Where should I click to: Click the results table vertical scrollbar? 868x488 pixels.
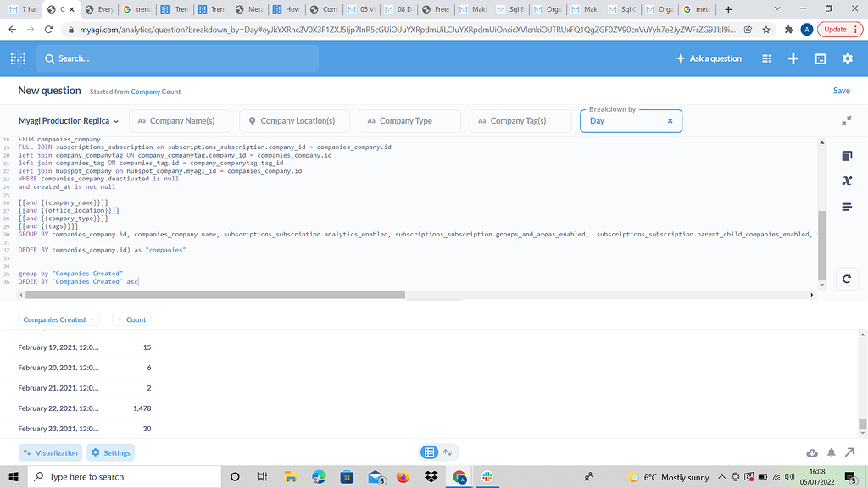pyautogui.click(x=862, y=424)
